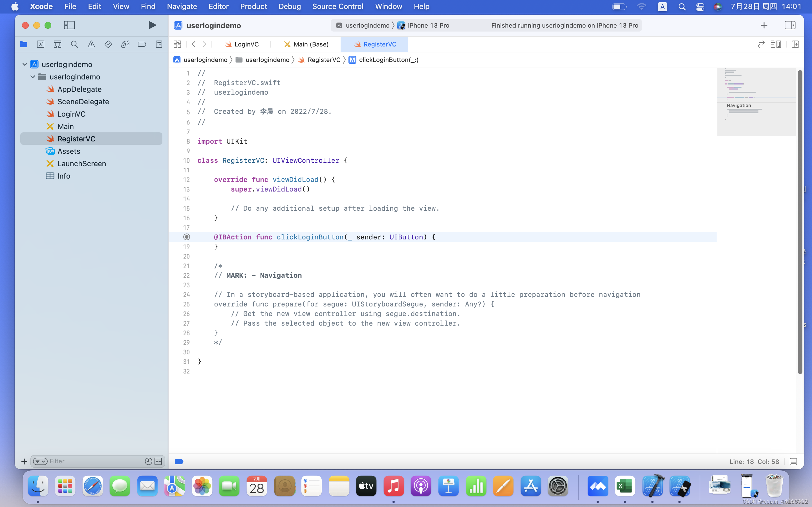Collapse the userlogindemo folder group
This screenshot has width=812, height=507.
[x=32, y=77]
